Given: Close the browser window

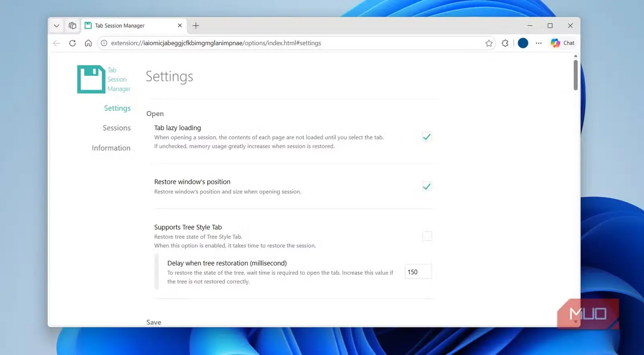Looking at the screenshot, I should tap(570, 26).
